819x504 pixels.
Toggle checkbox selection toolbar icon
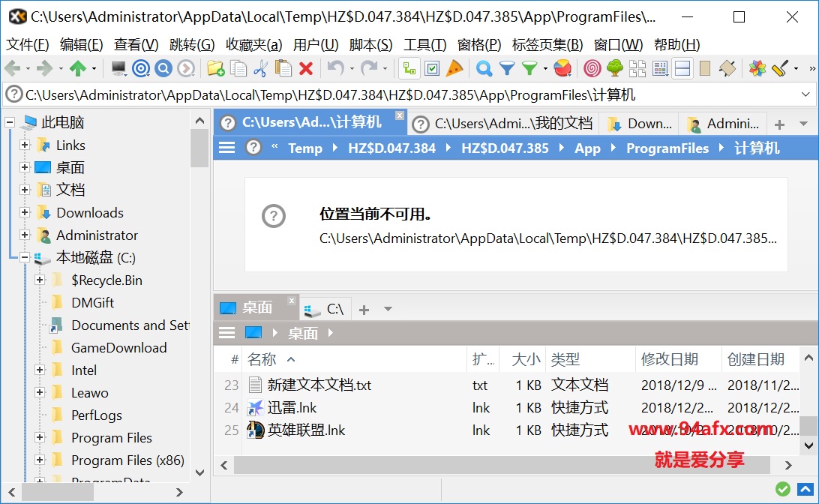[433, 68]
